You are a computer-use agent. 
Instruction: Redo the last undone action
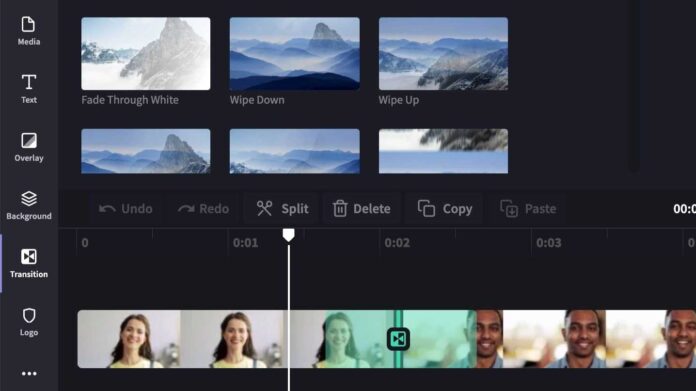pyautogui.click(x=203, y=209)
